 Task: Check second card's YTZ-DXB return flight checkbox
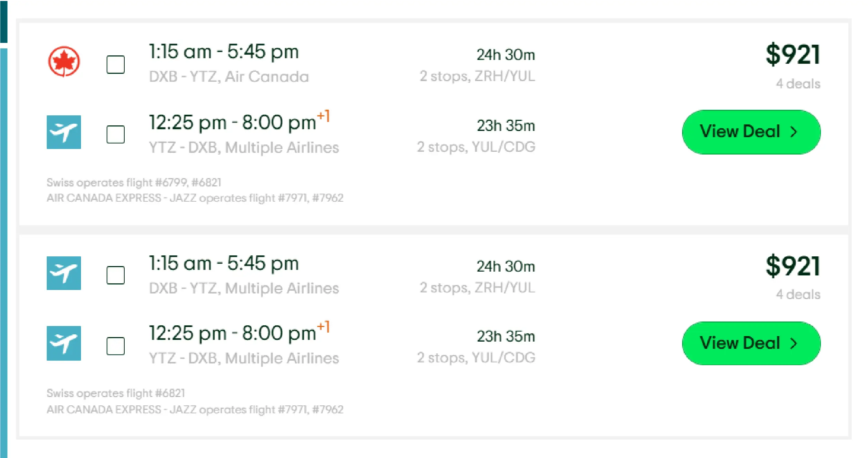tap(115, 346)
